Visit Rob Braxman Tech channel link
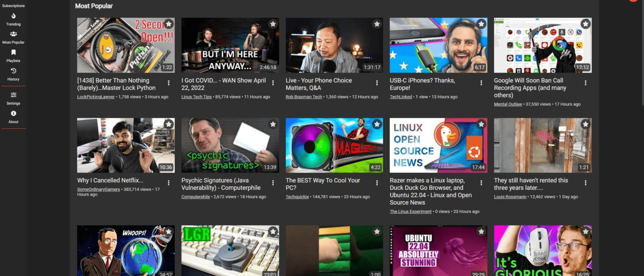This screenshot has width=644, height=276. point(304,97)
